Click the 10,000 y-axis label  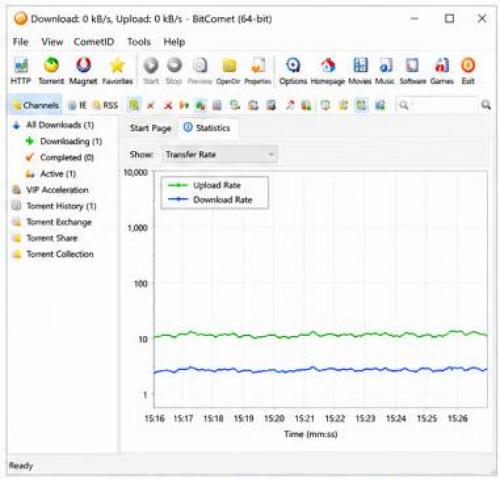136,172
